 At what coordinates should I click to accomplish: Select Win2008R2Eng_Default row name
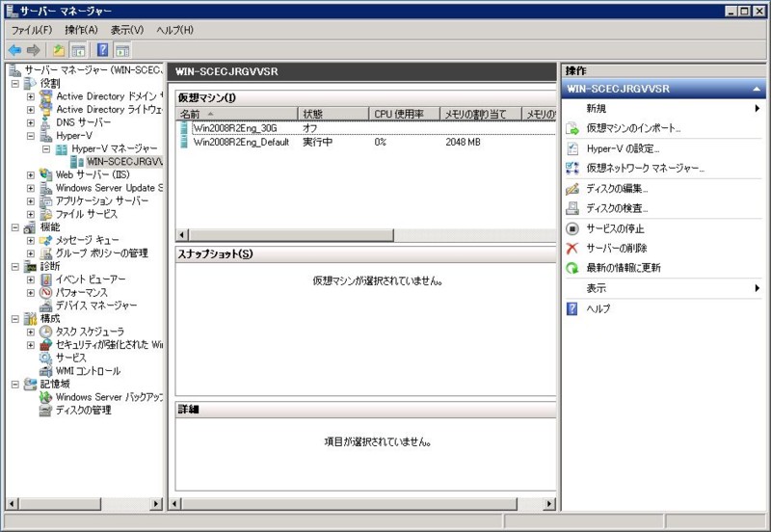241,142
